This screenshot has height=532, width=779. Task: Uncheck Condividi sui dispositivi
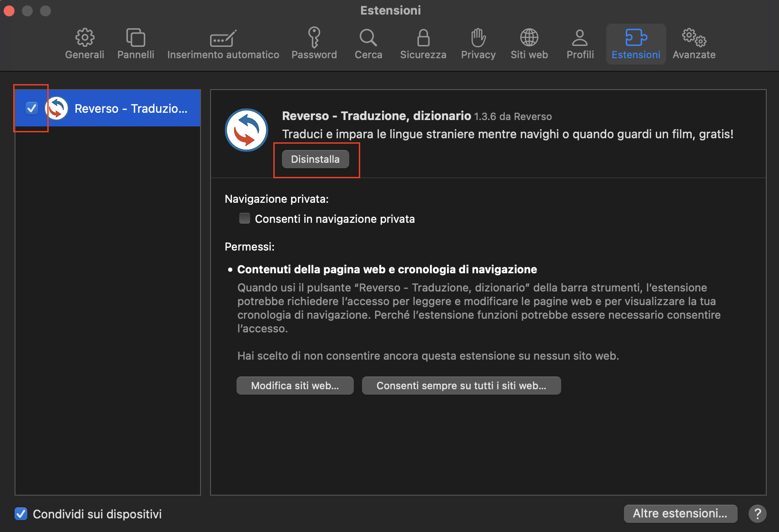click(x=21, y=514)
